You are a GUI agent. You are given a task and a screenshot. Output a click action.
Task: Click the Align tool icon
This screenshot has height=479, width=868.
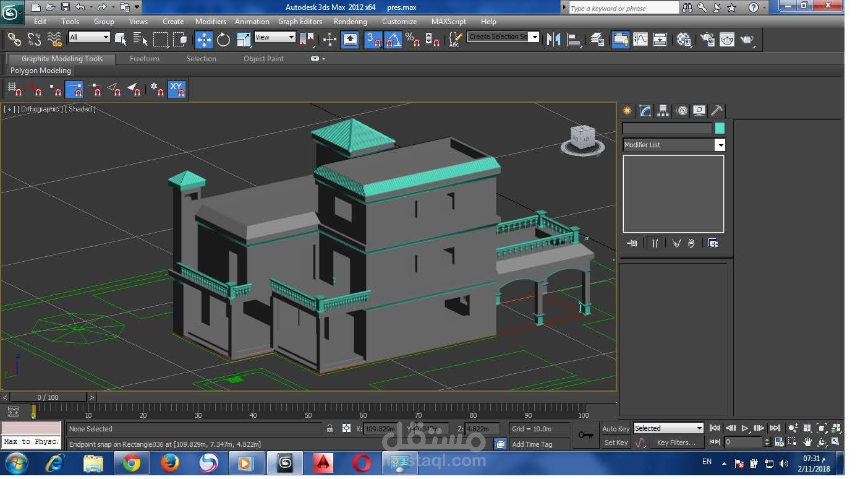[574, 40]
